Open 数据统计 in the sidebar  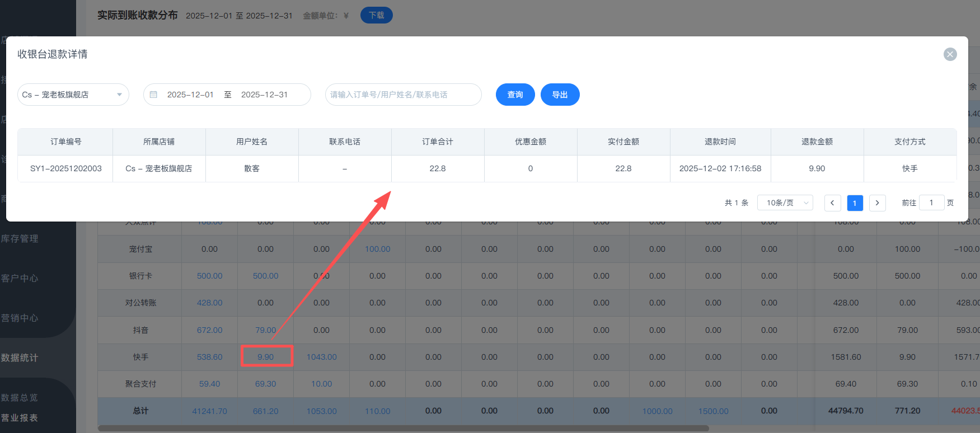[x=20, y=357]
